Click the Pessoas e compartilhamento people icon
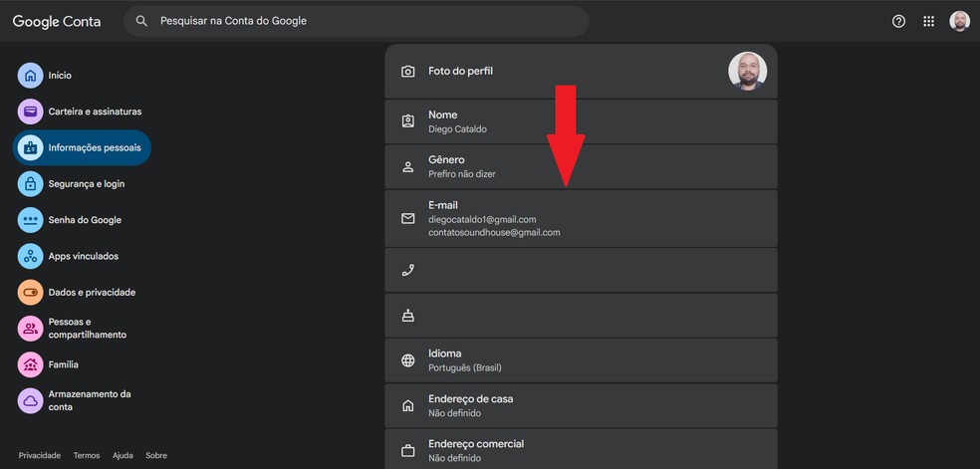Image resolution: width=980 pixels, height=469 pixels. pyautogui.click(x=31, y=329)
